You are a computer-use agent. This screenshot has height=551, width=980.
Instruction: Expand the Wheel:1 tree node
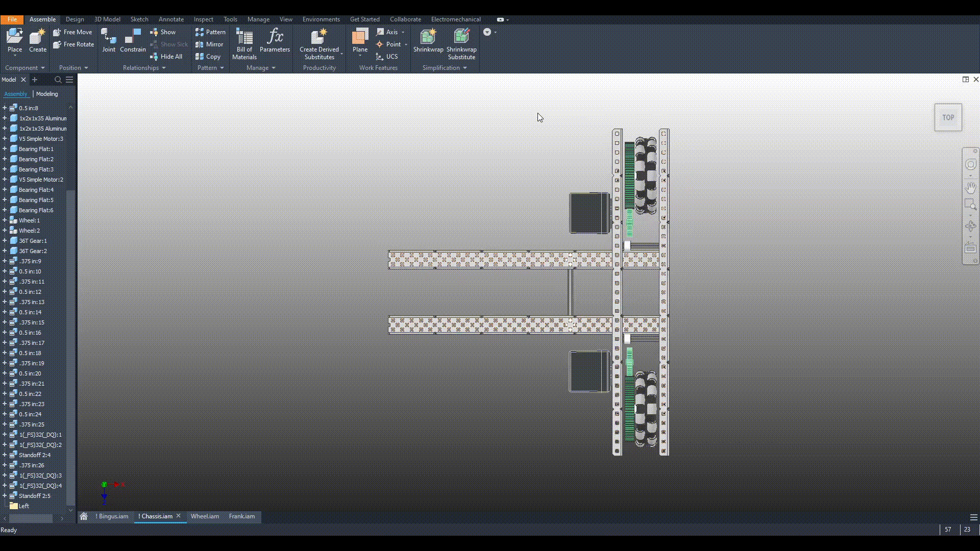coord(5,220)
